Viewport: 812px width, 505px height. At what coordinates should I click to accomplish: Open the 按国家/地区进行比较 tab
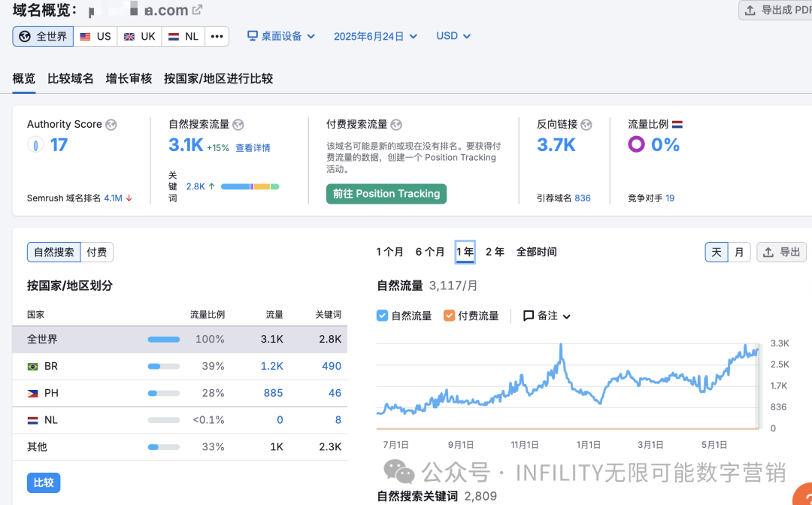(219, 79)
